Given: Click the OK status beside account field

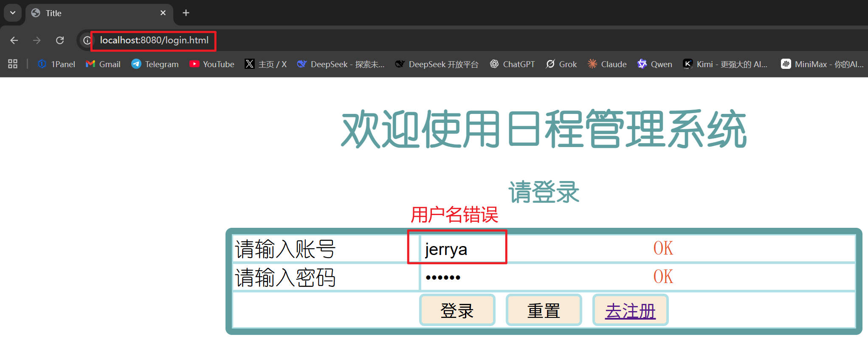Looking at the screenshot, I should [x=663, y=248].
